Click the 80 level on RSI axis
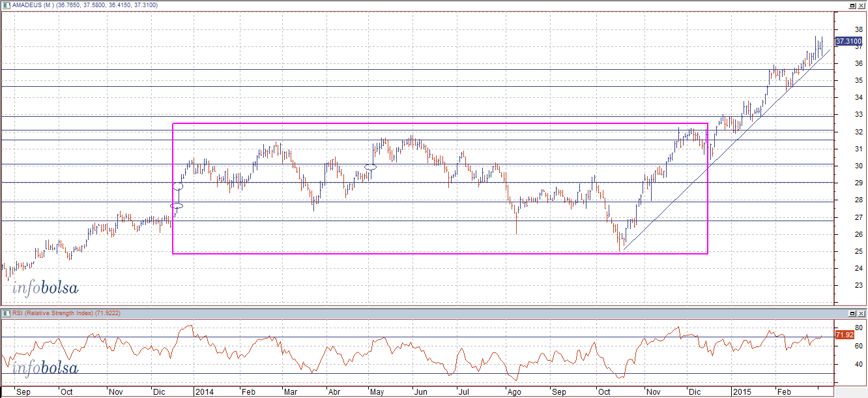The width and height of the screenshot is (868, 398). [x=860, y=328]
